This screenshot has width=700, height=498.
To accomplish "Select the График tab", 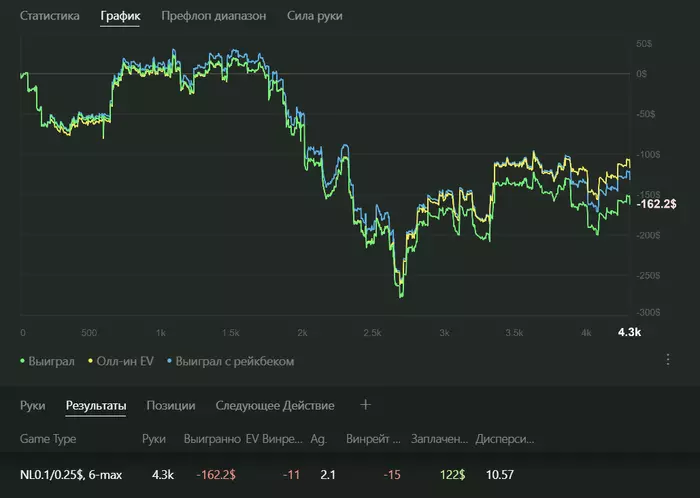I will click(120, 16).
